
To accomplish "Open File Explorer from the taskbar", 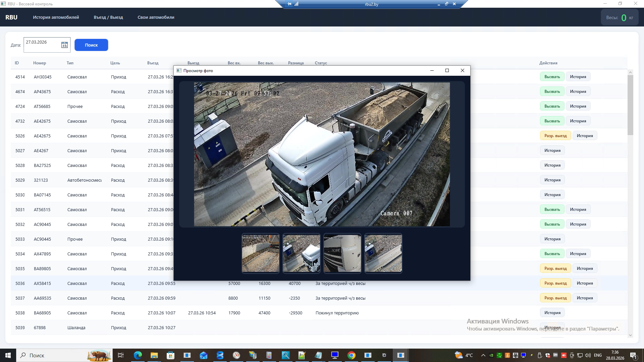I will [154, 355].
